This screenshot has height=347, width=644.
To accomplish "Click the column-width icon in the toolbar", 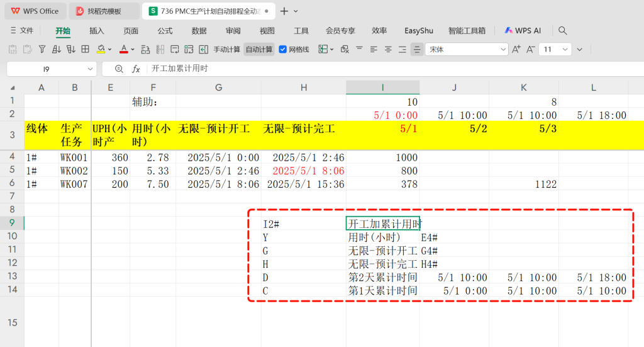I will click(x=160, y=49).
